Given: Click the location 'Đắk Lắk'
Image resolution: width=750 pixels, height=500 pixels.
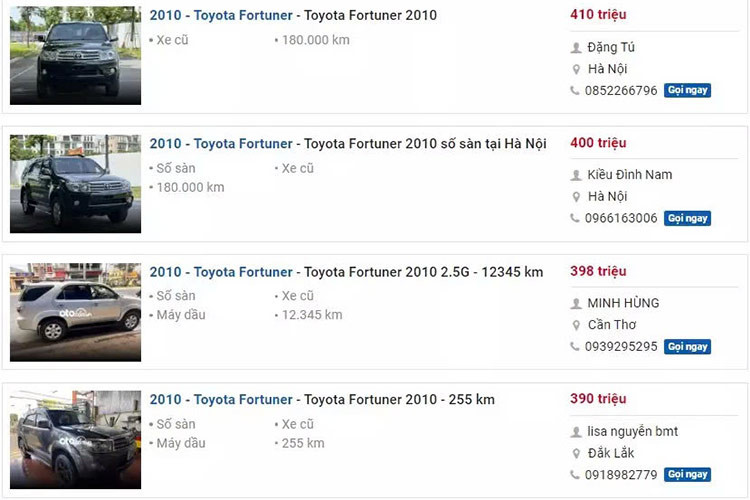Looking at the screenshot, I should tap(611, 453).
